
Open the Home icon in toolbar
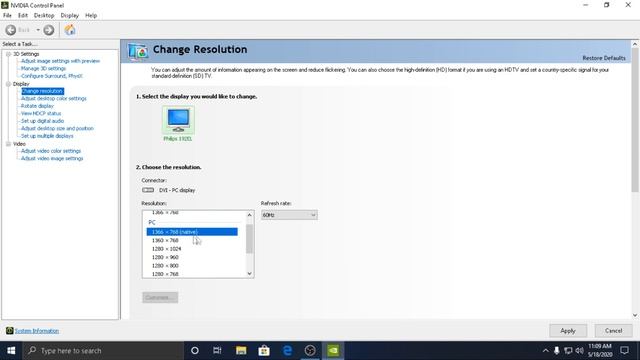click(70, 30)
